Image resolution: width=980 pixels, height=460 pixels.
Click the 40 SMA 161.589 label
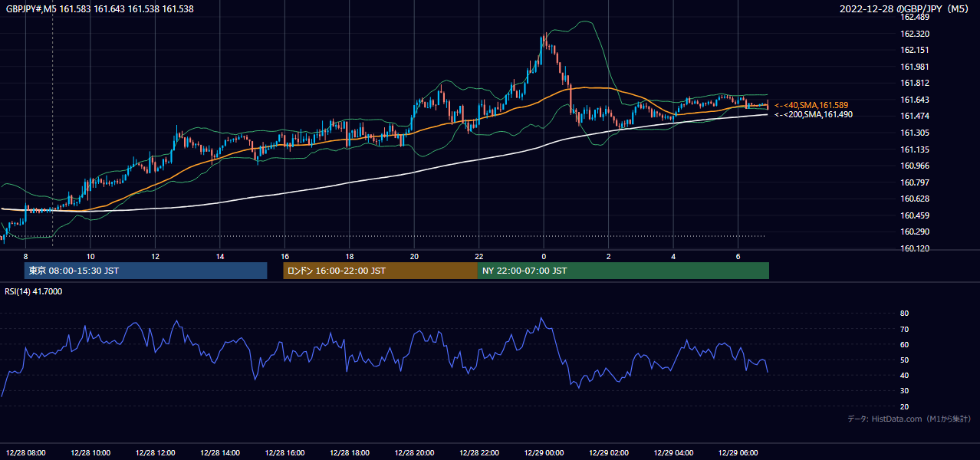[811, 105]
